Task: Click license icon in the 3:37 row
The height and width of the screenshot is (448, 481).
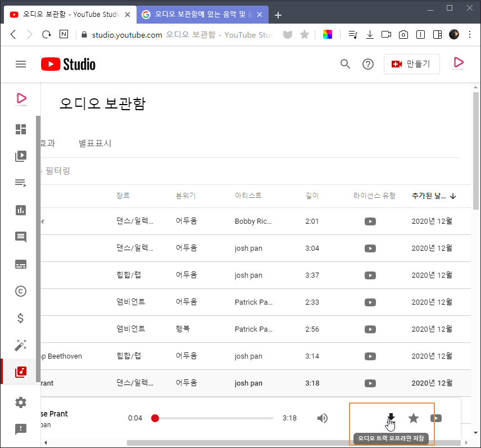Action: coord(370,275)
